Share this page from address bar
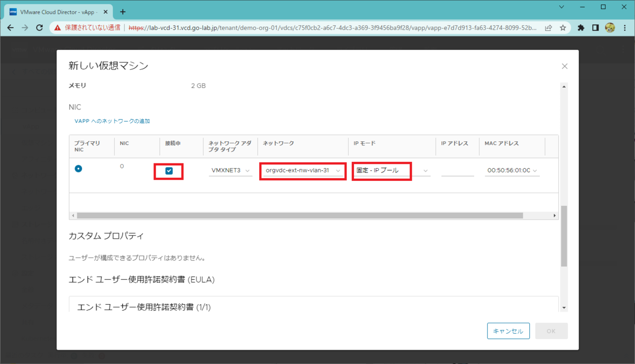Viewport: 635px width, 364px height. [549, 28]
